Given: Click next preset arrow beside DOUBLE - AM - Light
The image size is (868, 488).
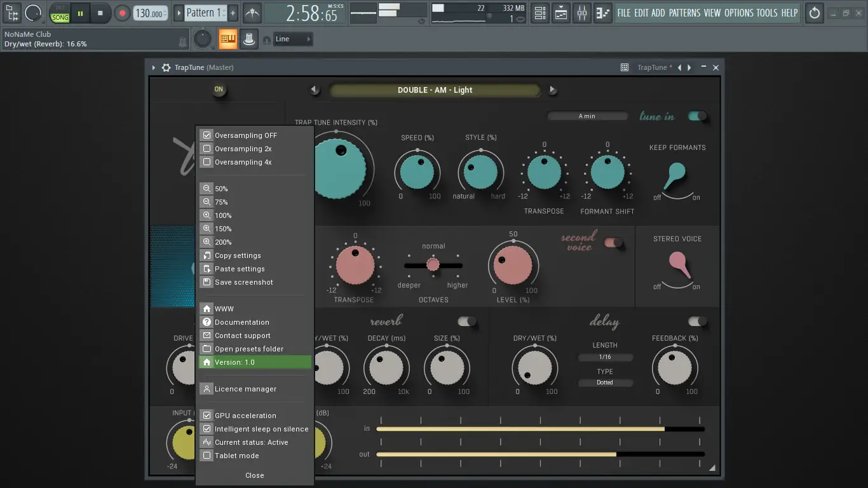Looking at the screenshot, I should click(x=552, y=90).
